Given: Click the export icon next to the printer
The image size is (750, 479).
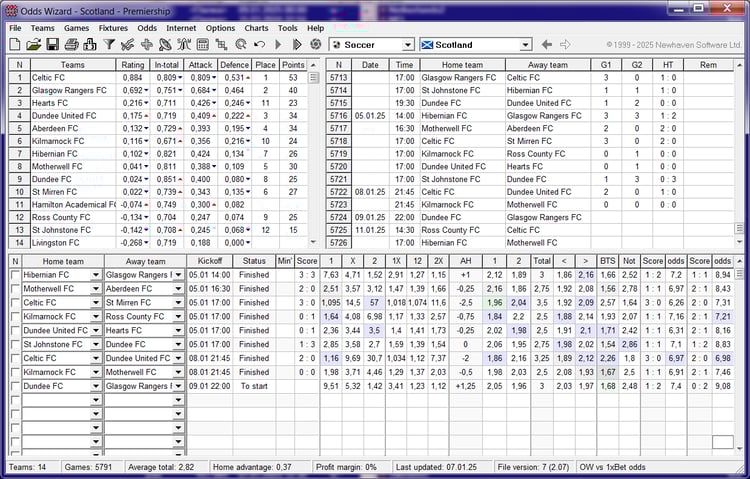Looking at the screenshot, I should (x=90, y=45).
